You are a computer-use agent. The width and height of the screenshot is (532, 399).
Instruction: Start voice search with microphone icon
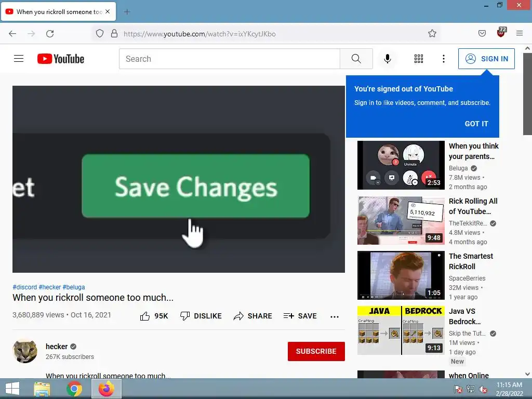coord(387,59)
